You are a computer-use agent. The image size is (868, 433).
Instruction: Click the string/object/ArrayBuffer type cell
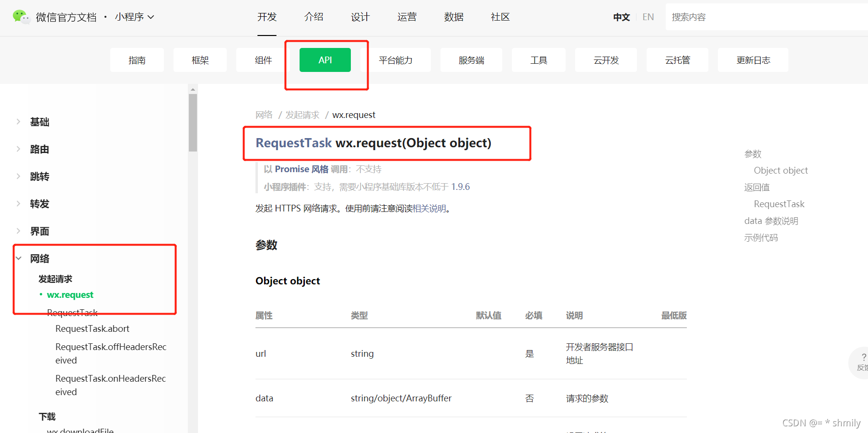coord(401,398)
